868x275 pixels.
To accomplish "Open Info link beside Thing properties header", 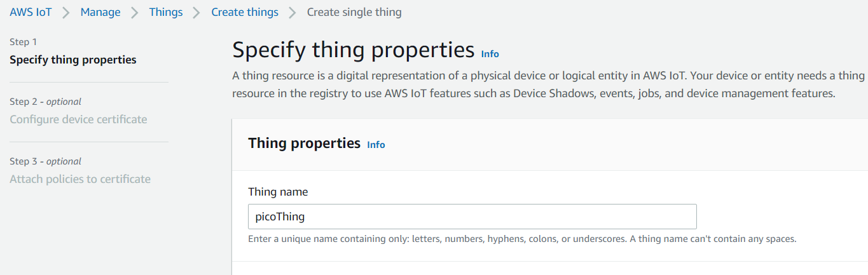I will click(x=376, y=145).
